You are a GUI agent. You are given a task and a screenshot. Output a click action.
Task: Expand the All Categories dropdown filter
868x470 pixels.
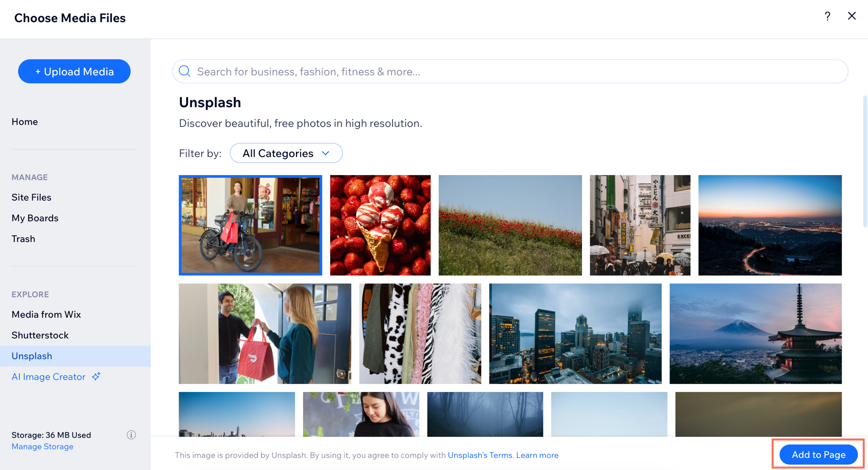pos(286,153)
